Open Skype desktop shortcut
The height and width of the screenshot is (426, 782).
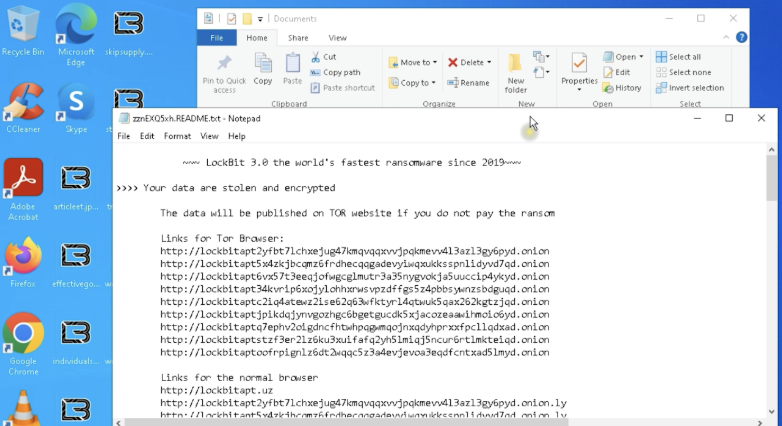coord(76,108)
